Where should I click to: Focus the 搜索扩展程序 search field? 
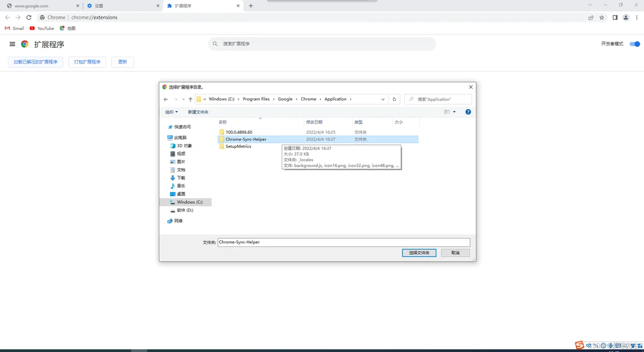322,44
